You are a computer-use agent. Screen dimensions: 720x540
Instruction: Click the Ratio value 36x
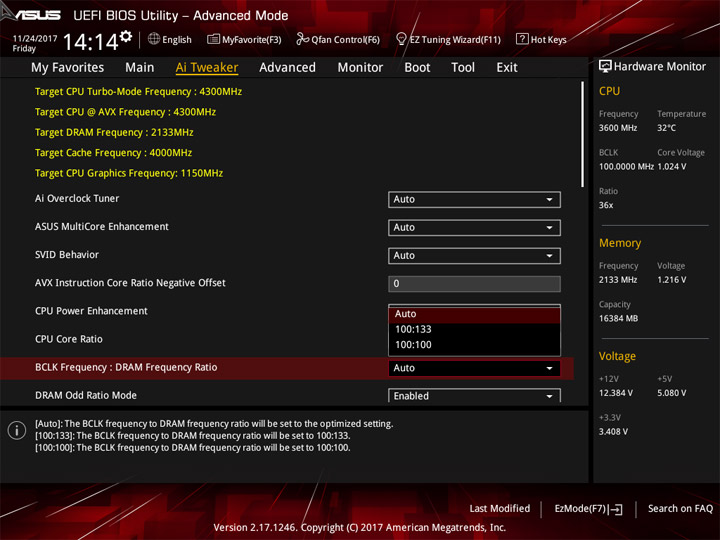point(606,205)
